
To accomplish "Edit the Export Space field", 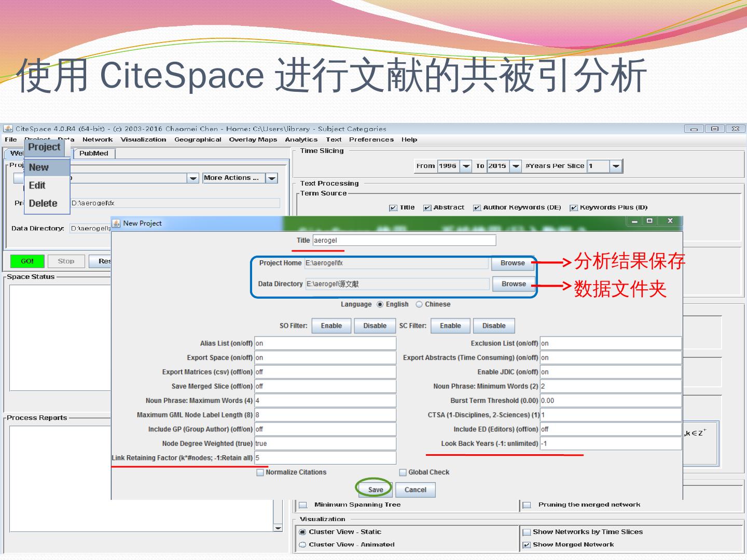I will coord(325,358).
